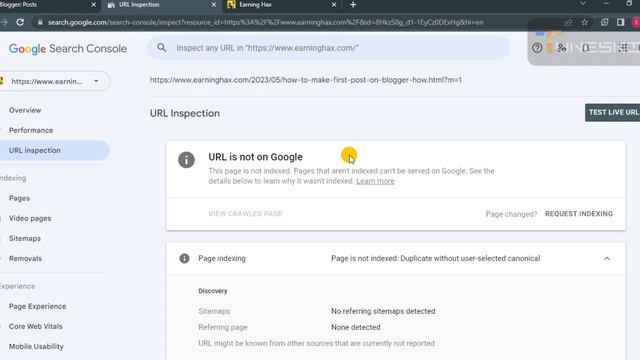Click the TEST LIVE URL button
Viewport: 640px width, 360px height.
pos(612,112)
